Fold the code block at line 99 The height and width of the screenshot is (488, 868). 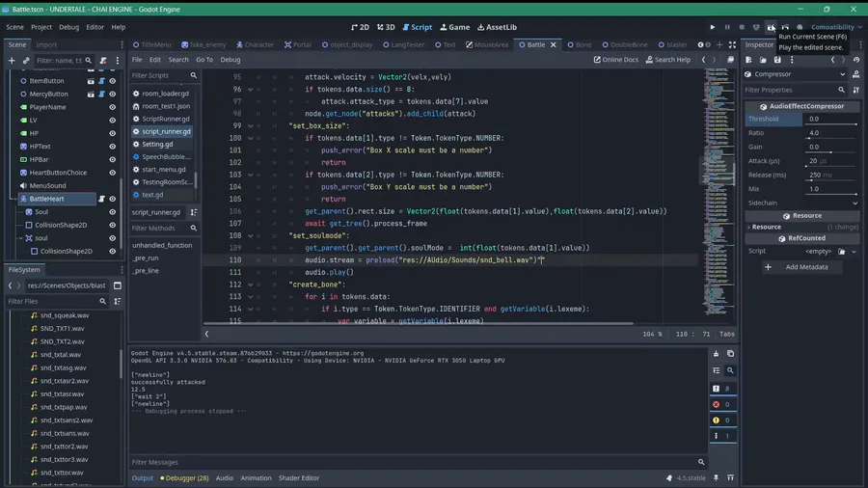pyautogui.click(x=250, y=126)
